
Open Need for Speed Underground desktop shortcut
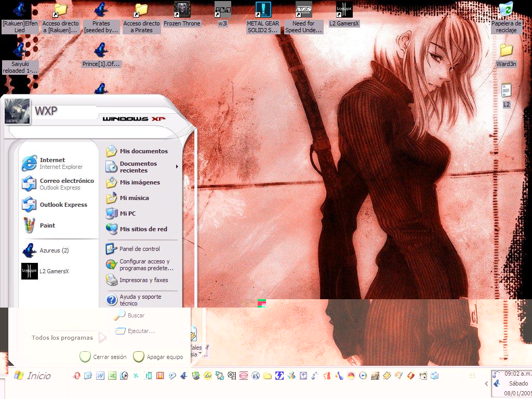[x=303, y=17]
